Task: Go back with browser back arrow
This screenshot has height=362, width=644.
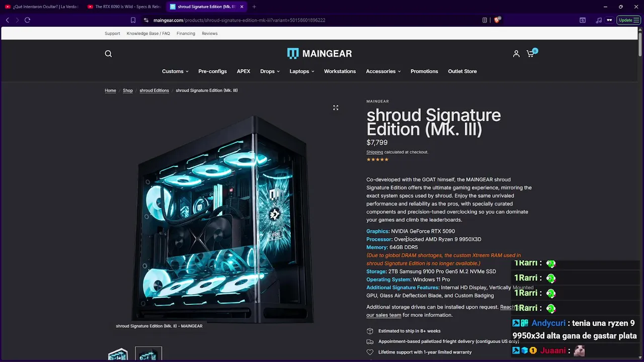Action: point(7,20)
